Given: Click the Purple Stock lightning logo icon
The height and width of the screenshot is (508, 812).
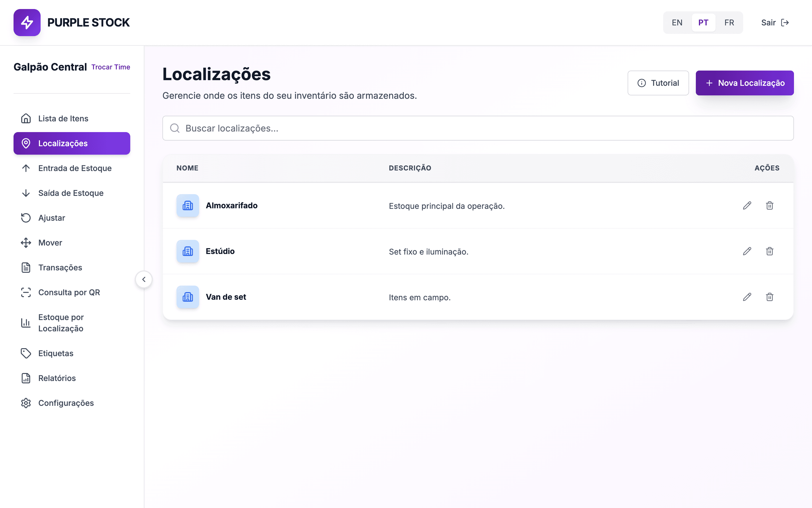Looking at the screenshot, I should pyautogui.click(x=27, y=23).
